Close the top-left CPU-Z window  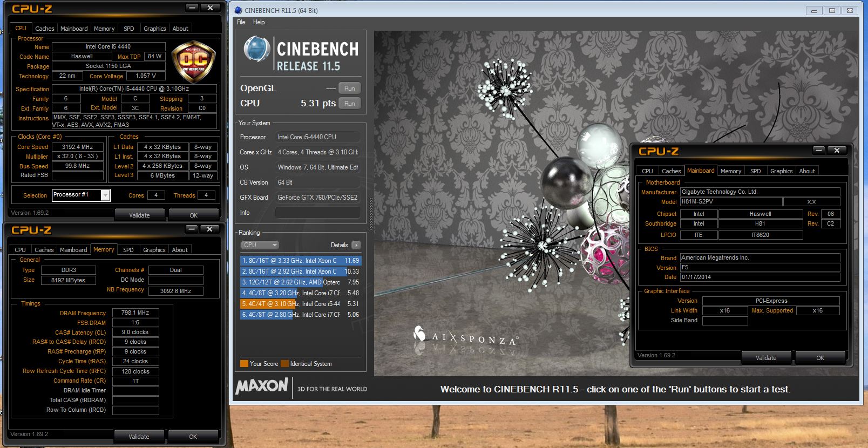coord(210,8)
